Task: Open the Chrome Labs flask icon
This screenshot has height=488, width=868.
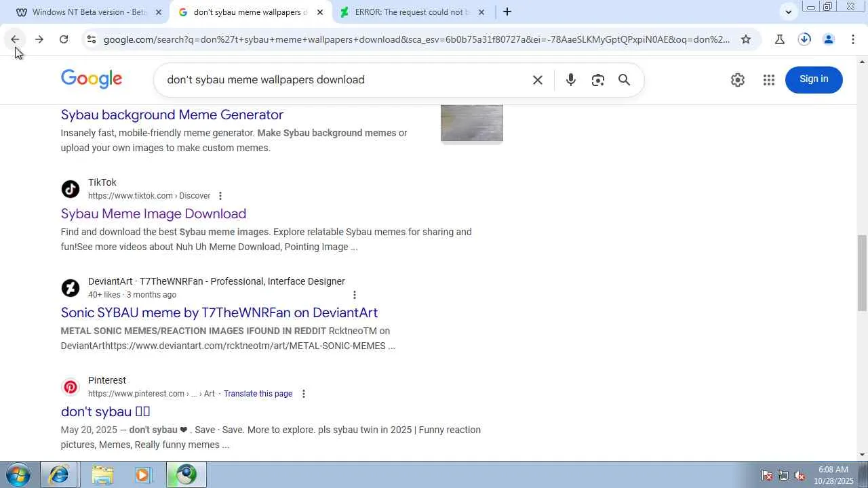Action: point(780,39)
